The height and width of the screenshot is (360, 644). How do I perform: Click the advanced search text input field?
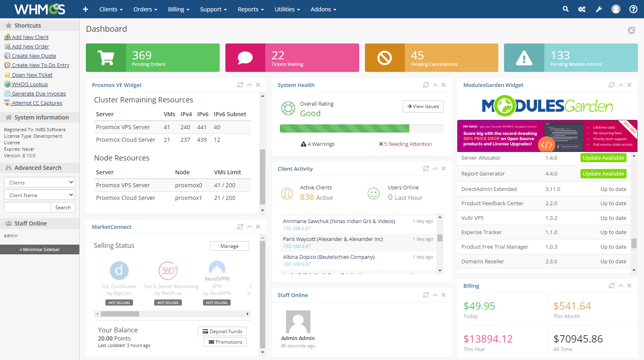click(28, 208)
